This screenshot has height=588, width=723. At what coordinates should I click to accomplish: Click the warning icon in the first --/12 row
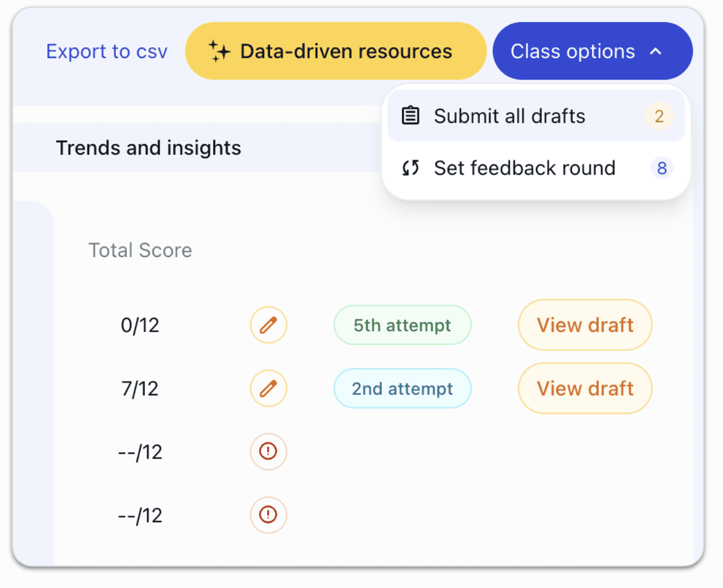tap(268, 452)
